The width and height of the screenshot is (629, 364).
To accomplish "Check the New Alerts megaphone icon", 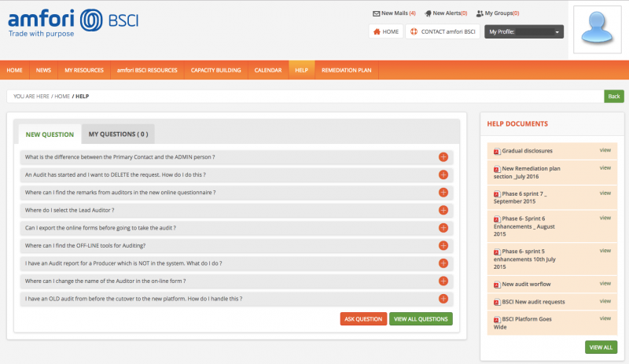I will 427,13.
